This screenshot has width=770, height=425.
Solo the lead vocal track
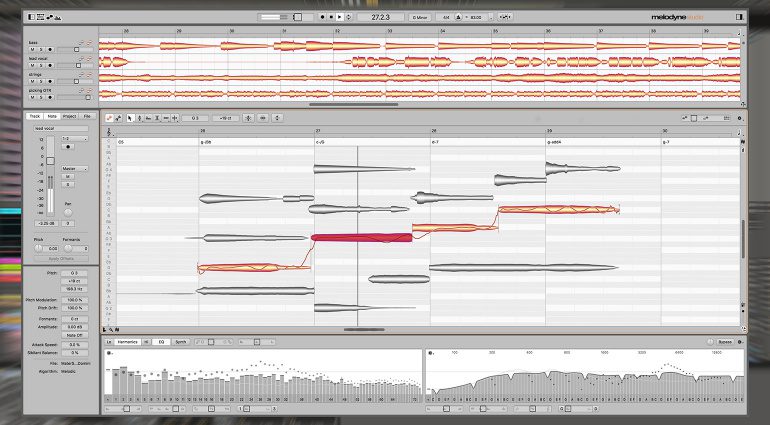40,65
